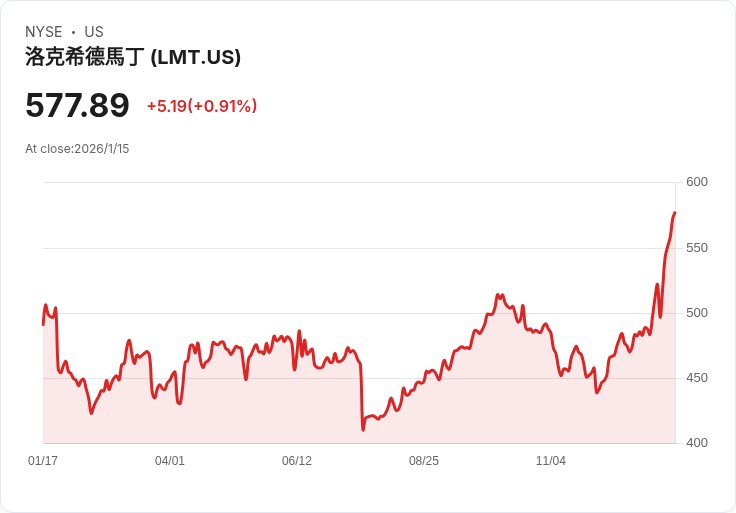Select the 08/25 date on x-axis

pyautogui.click(x=424, y=461)
